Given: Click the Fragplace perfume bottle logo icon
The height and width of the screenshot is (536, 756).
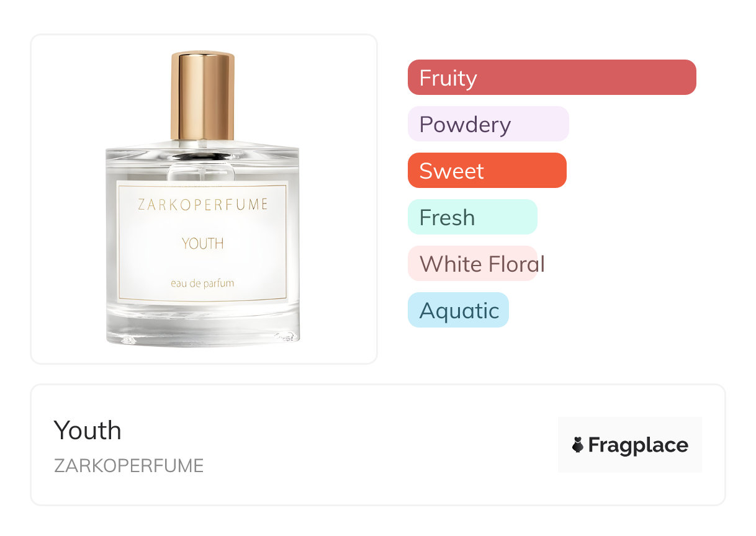Looking at the screenshot, I should coord(578,445).
